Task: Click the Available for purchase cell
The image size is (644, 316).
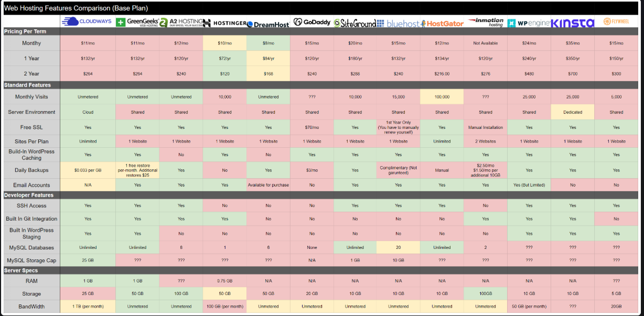Action: coord(268,185)
